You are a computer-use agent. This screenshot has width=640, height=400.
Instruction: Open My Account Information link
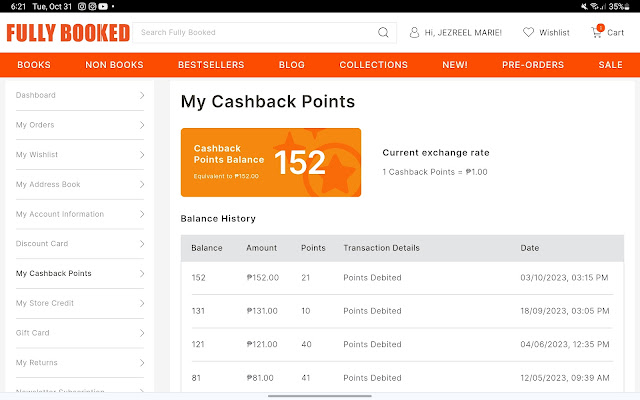[60, 214]
